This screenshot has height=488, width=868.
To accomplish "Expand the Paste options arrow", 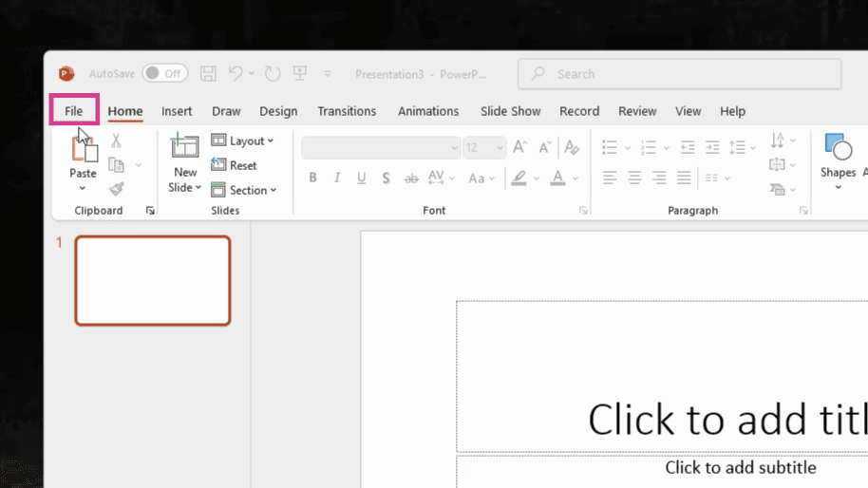I will [83, 188].
